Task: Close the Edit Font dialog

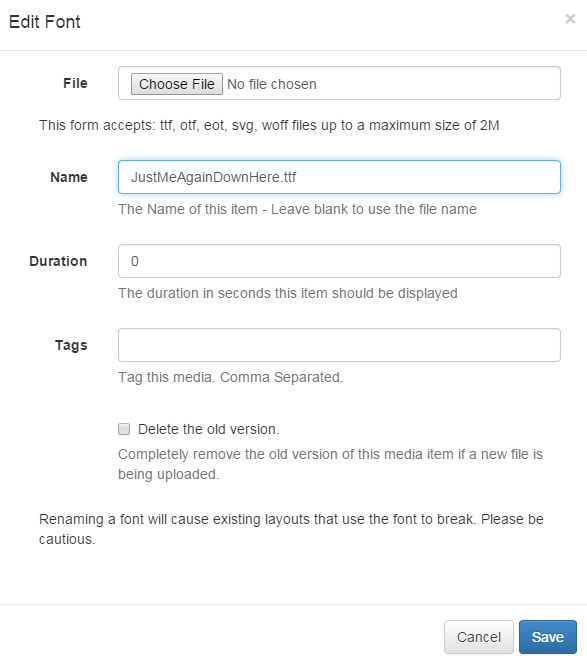Action: tap(570, 19)
